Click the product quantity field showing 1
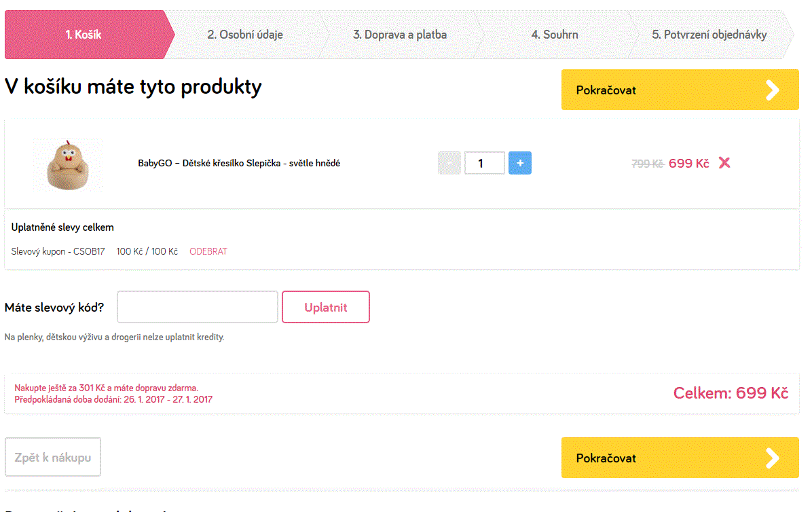The width and height of the screenshot is (812, 512). coord(484,163)
